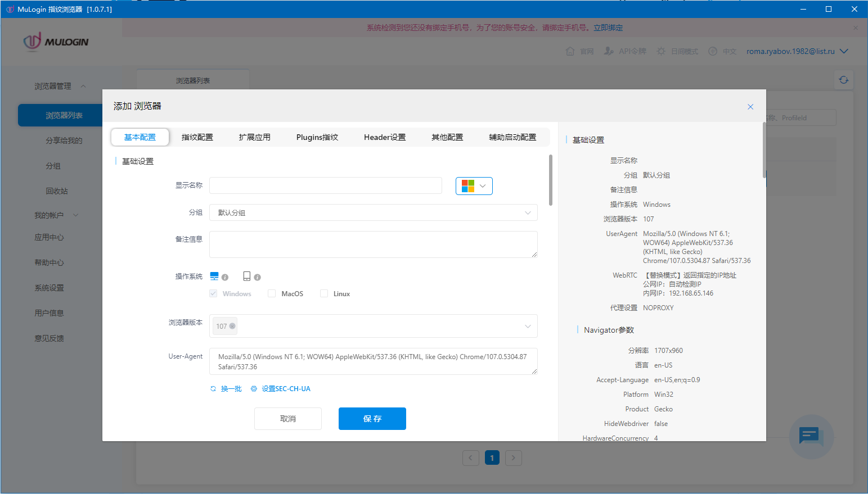The width and height of the screenshot is (868, 494).
Task: Select the mobile device operating system icon
Action: pos(247,276)
